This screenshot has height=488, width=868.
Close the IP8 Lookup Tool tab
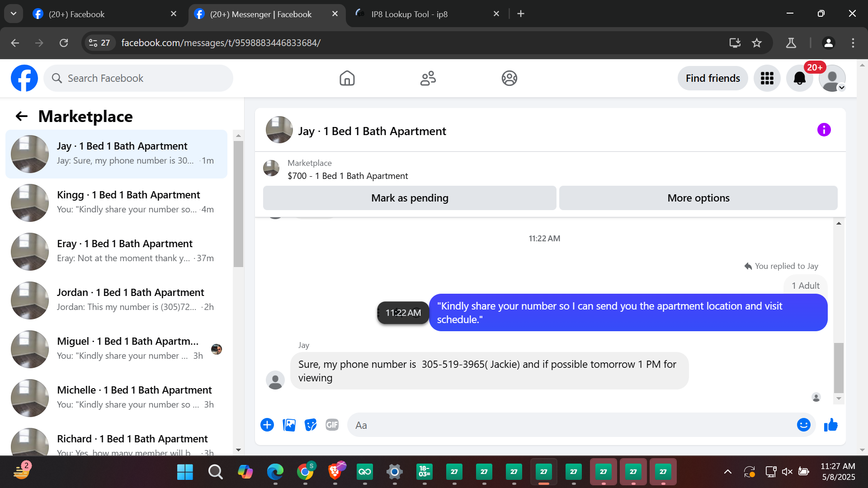(x=496, y=14)
